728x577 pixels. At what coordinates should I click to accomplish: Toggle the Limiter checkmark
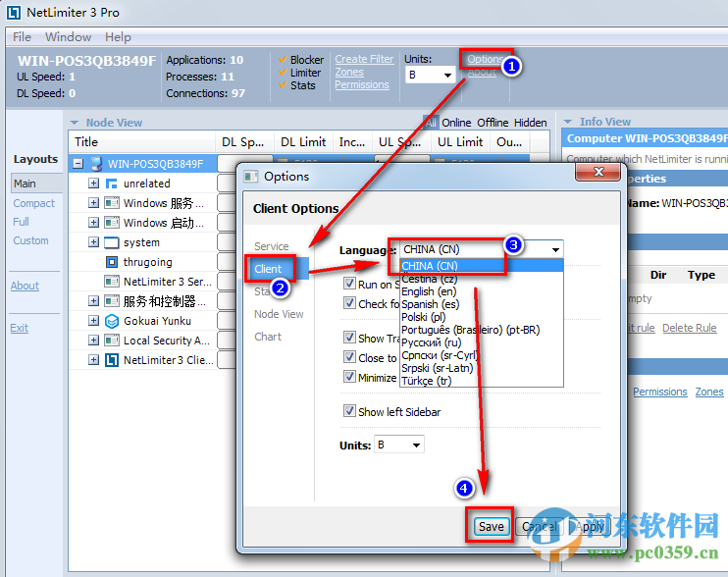pos(283,73)
